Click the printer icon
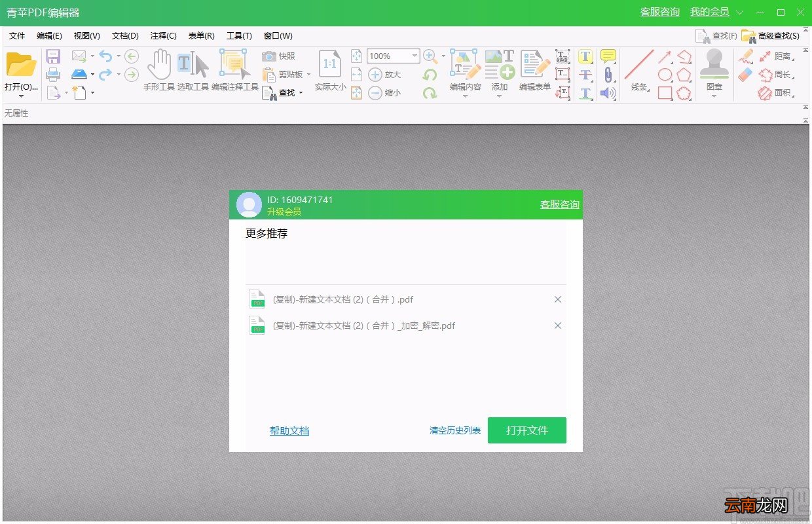The image size is (812, 524). 53,75
